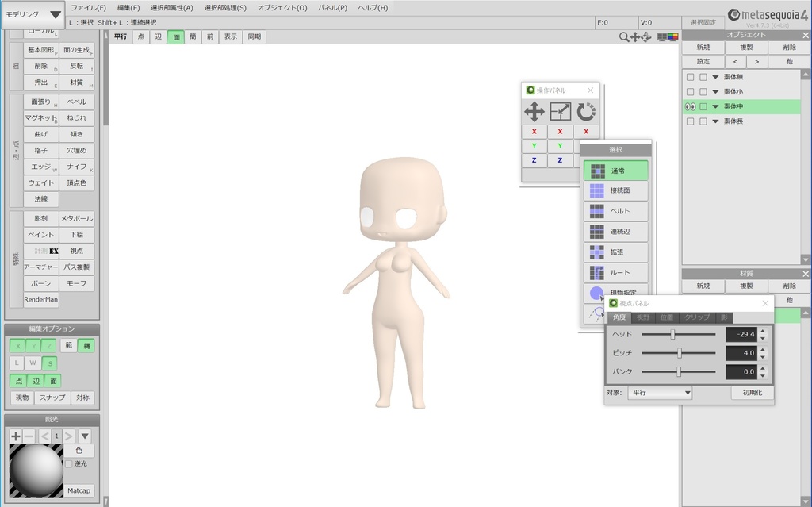Click the lighting sphere preview
This screenshot has width=812, height=507.
(x=36, y=471)
